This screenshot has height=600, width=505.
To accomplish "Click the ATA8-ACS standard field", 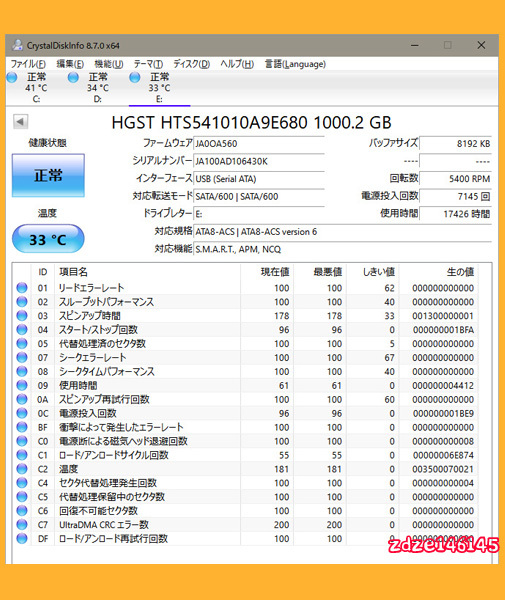I will (x=342, y=232).
